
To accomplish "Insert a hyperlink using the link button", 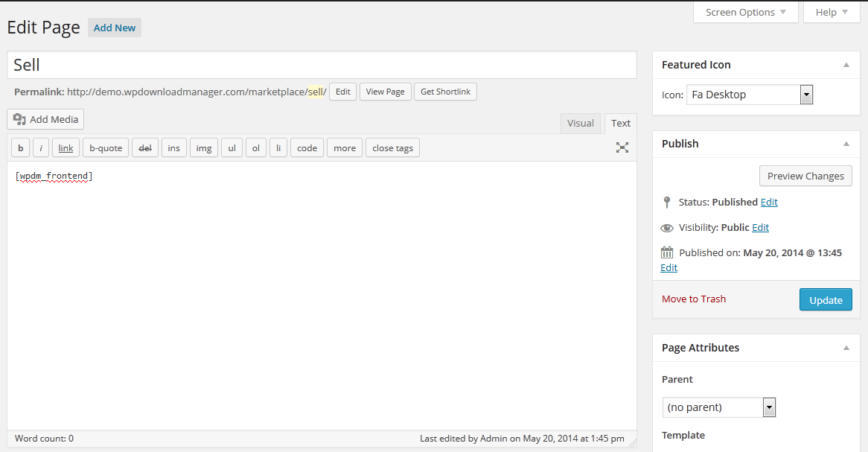I will (x=65, y=147).
